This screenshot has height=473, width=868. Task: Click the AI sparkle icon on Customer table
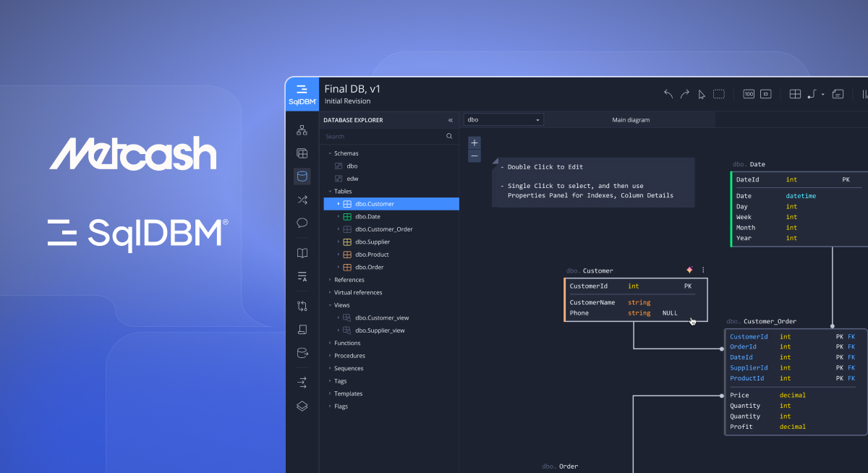click(x=689, y=270)
